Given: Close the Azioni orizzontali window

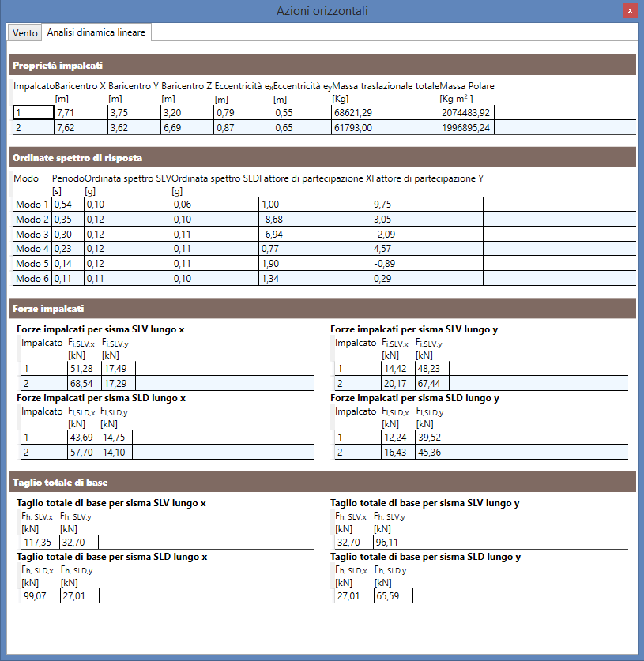Looking at the screenshot, I should (630, 10).
